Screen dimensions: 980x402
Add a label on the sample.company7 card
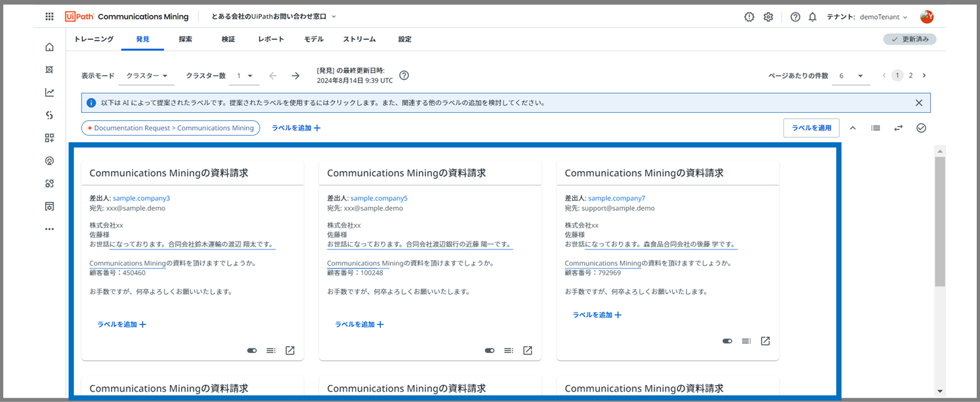coord(597,315)
